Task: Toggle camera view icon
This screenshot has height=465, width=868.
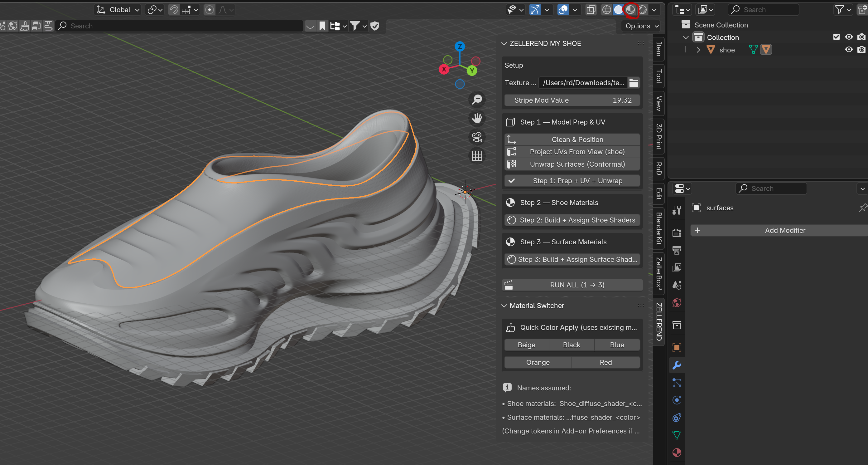Action: (x=477, y=137)
